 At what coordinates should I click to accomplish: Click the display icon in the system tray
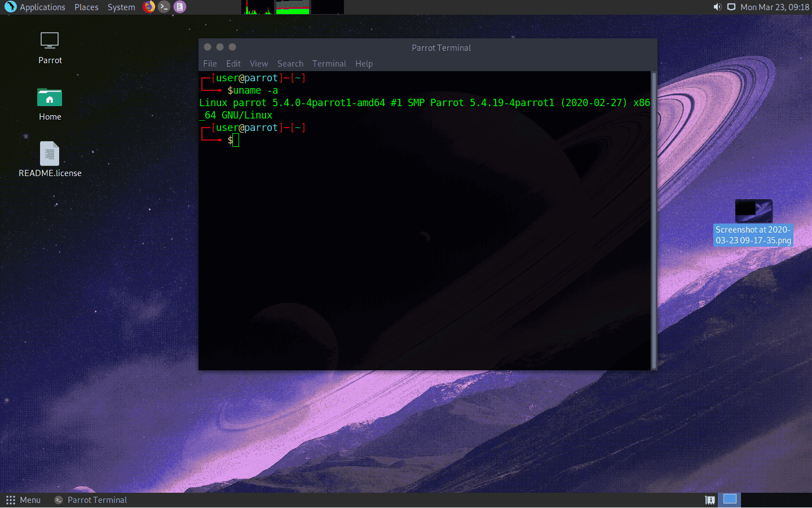731,7
